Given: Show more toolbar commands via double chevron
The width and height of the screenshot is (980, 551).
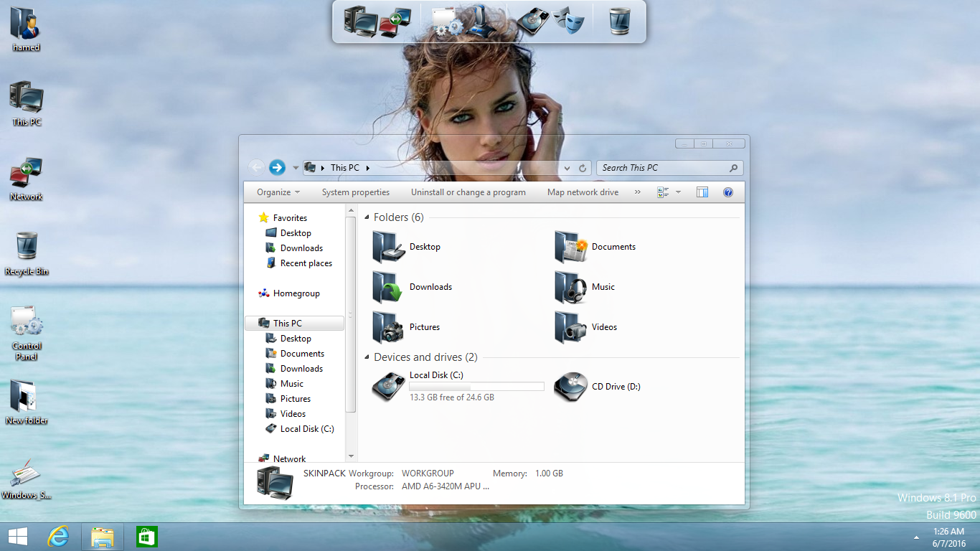Looking at the screenshot, I should (x=637, y=192).
